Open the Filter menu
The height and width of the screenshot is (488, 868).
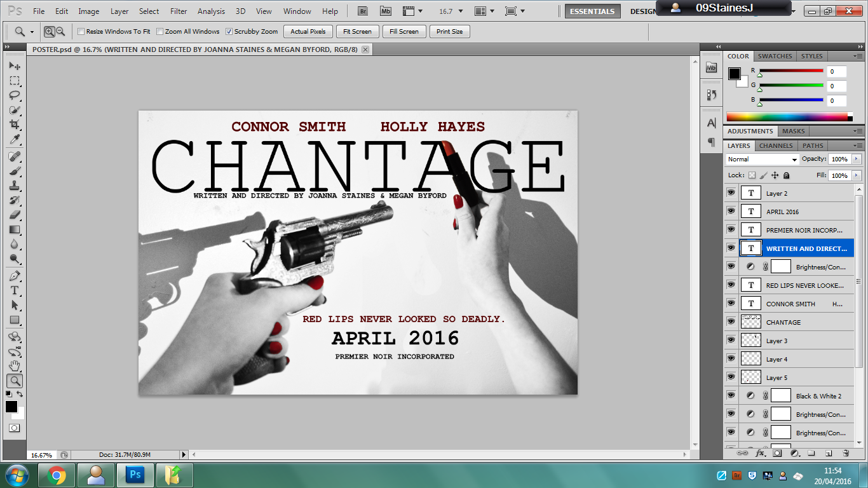pos(180,11)
